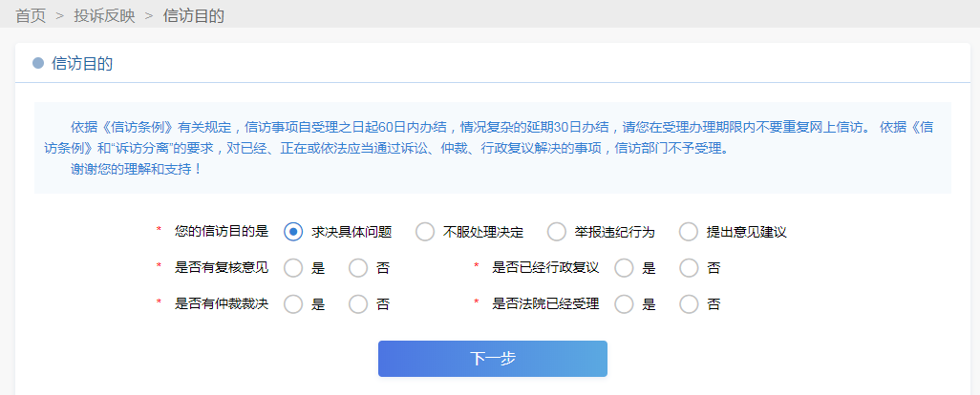Click 信访目的 in the breadcrumb path

pyautogui.click(x=194, y=15)
